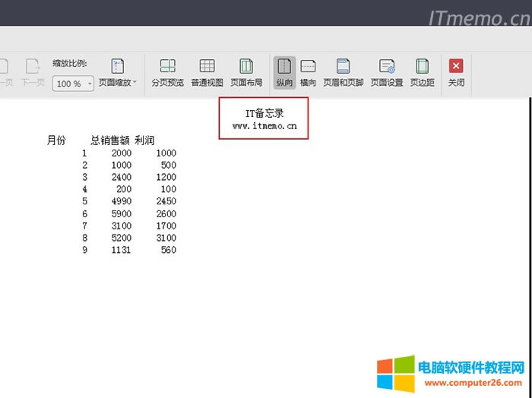Click the 利润 column header
532x398 pixels.
pyautogui.click(x=144, y=141)
